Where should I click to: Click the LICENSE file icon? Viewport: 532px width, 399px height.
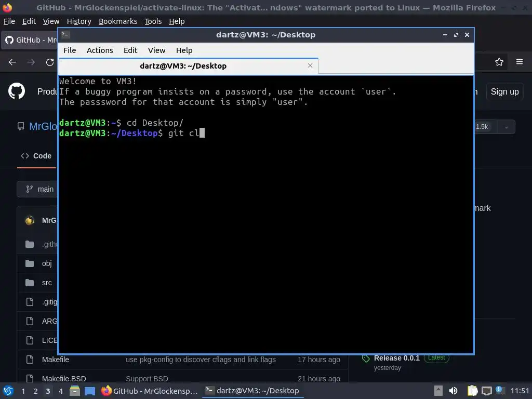(30, 340)
